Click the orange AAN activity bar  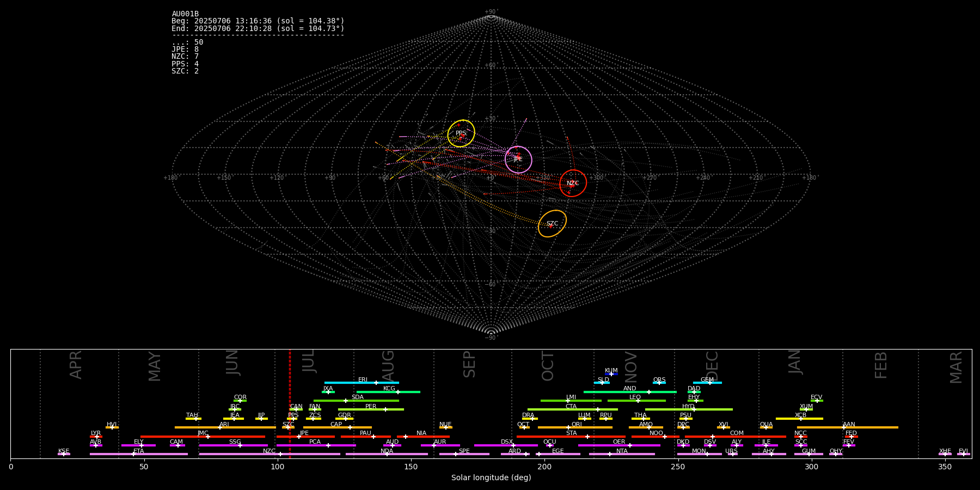point(848,427)
